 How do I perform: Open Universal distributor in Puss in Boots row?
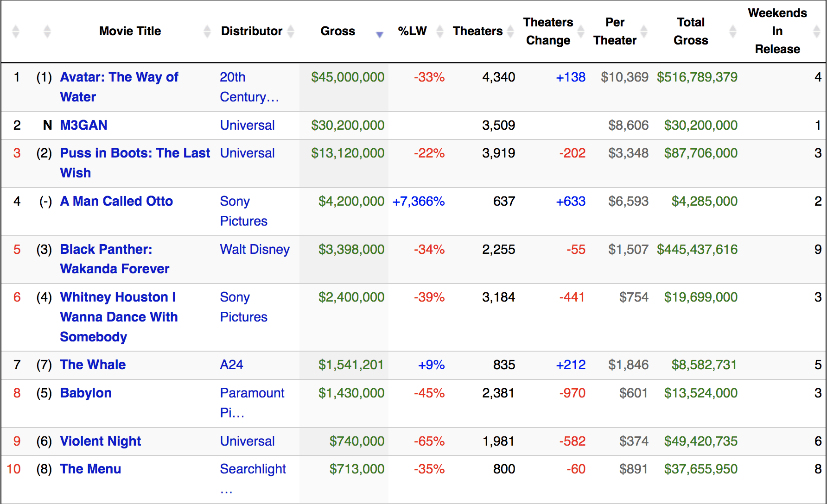(x=248, y=153)
